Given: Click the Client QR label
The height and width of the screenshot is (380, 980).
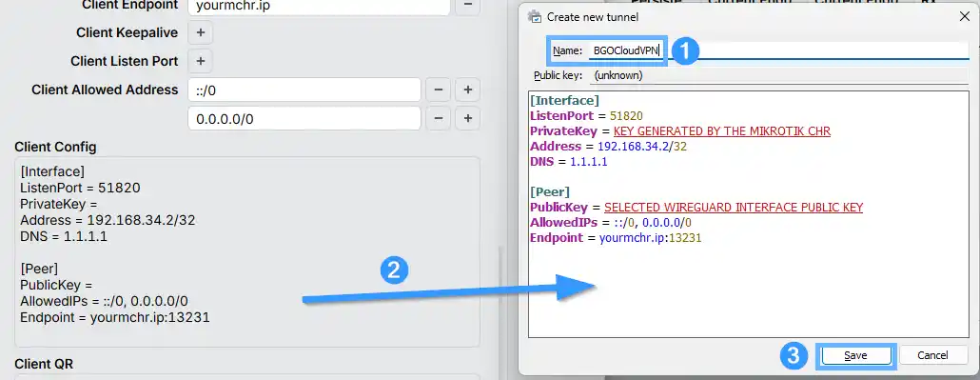Looking at the screenshot, I should (x=44, y=364).
